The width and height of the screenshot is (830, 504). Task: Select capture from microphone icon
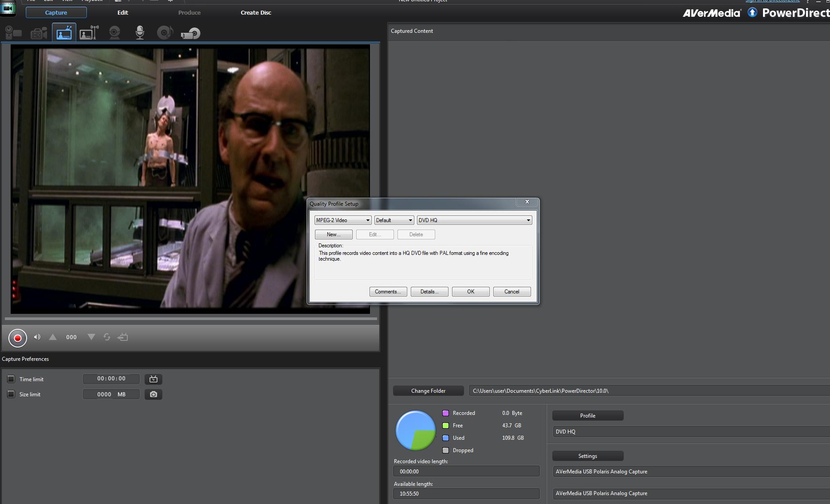pos(140,33)
